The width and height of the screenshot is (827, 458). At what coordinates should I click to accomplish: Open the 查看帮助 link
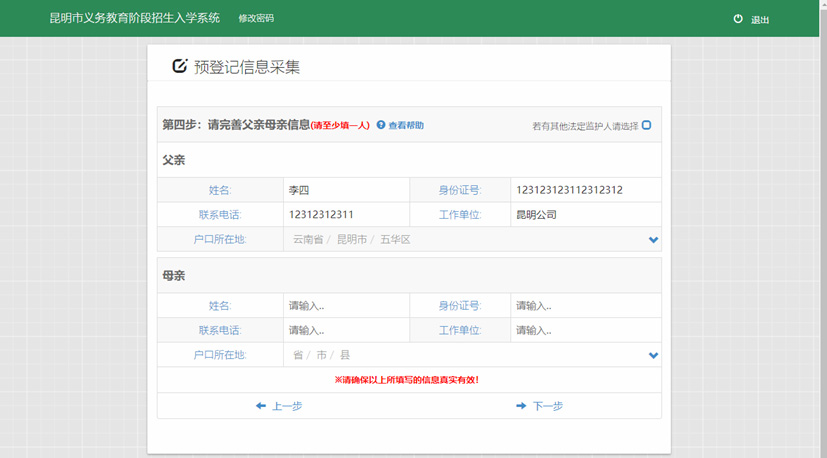pyautogui.click(x=406, y=126)
